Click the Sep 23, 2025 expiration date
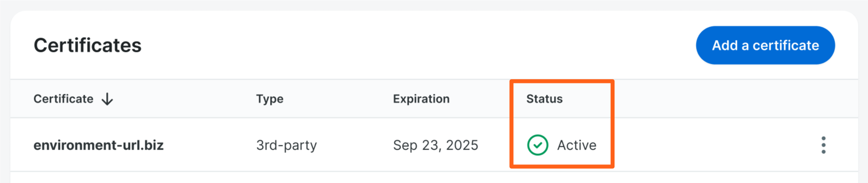 click(435, 145)
